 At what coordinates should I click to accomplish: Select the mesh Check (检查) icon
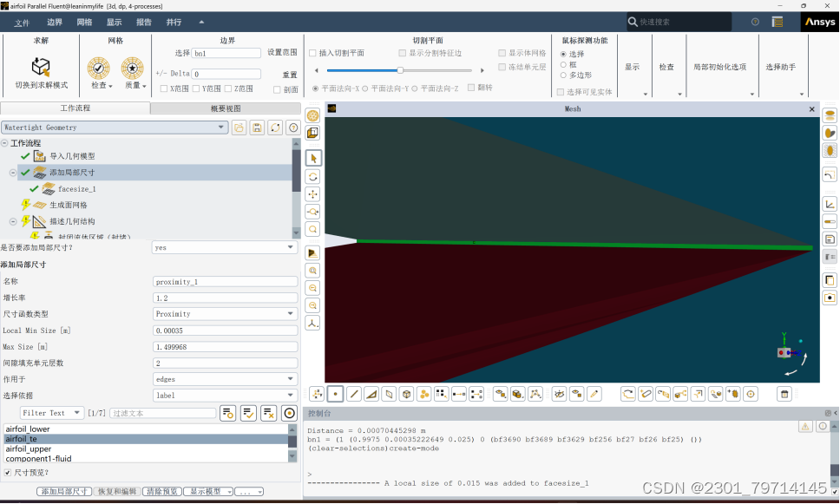click(98, 67)
